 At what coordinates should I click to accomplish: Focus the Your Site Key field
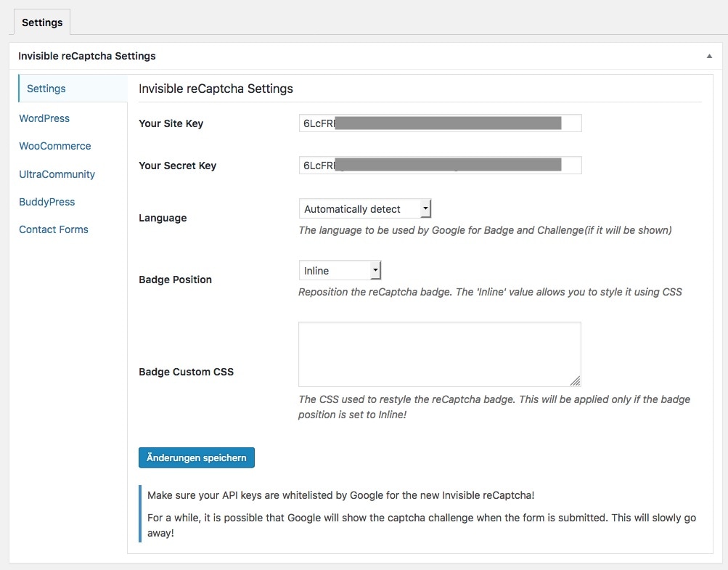pos(440,123)
